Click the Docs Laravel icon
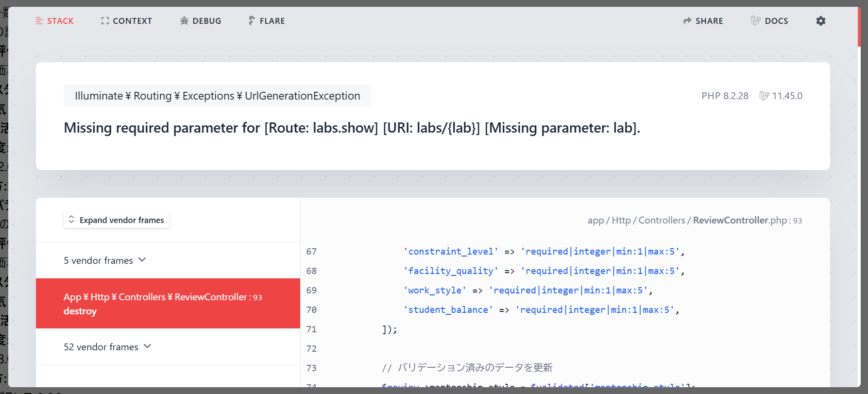This screenshot has width=868, height=394. (x=755, y=20)
